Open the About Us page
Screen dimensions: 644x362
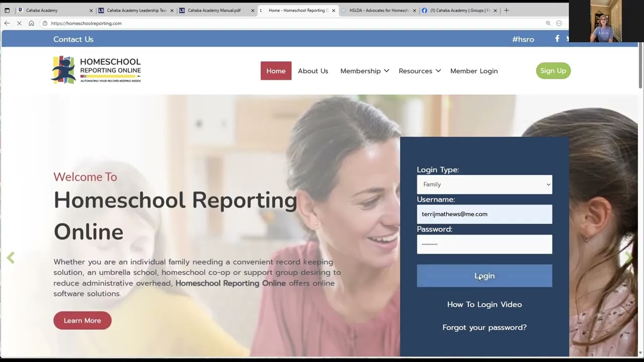point(313,71)
